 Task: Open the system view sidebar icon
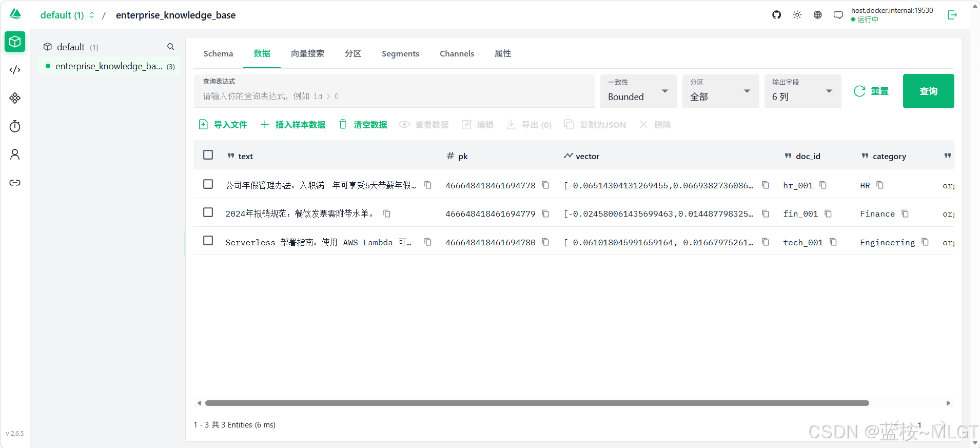pos(15,98)
